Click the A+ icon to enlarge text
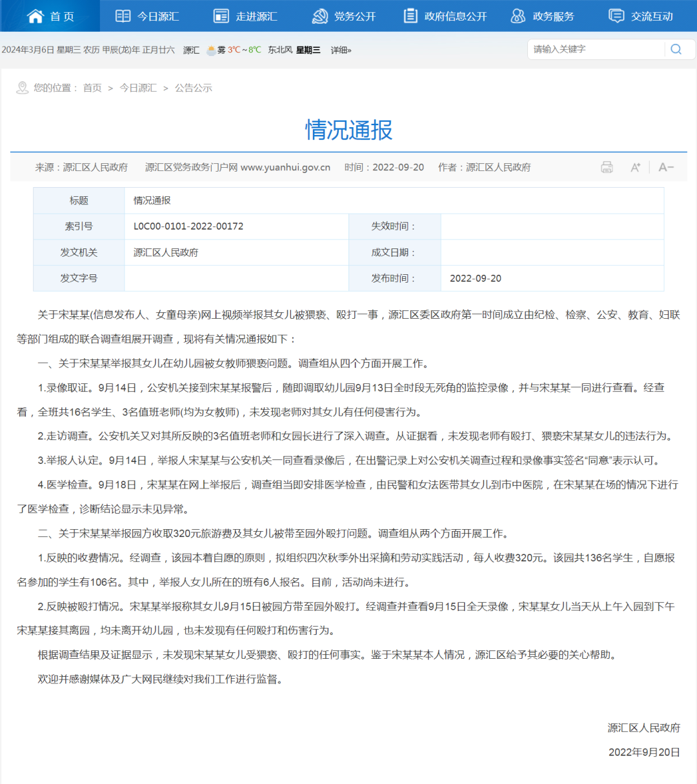 point(635,167)
